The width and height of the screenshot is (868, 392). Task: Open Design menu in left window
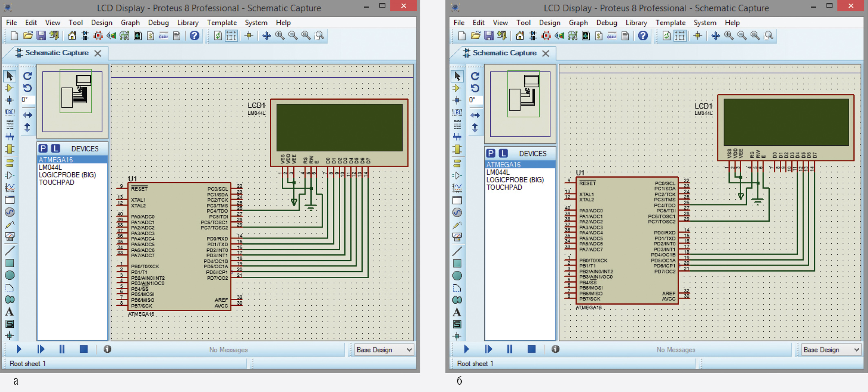tap(102, 23)
